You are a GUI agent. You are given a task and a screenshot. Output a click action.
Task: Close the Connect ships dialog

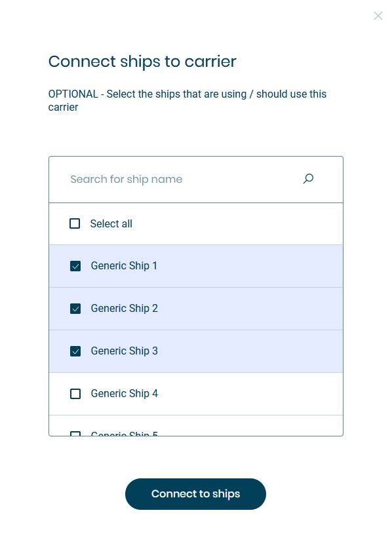pyautogui.click(x=378, y=16)
